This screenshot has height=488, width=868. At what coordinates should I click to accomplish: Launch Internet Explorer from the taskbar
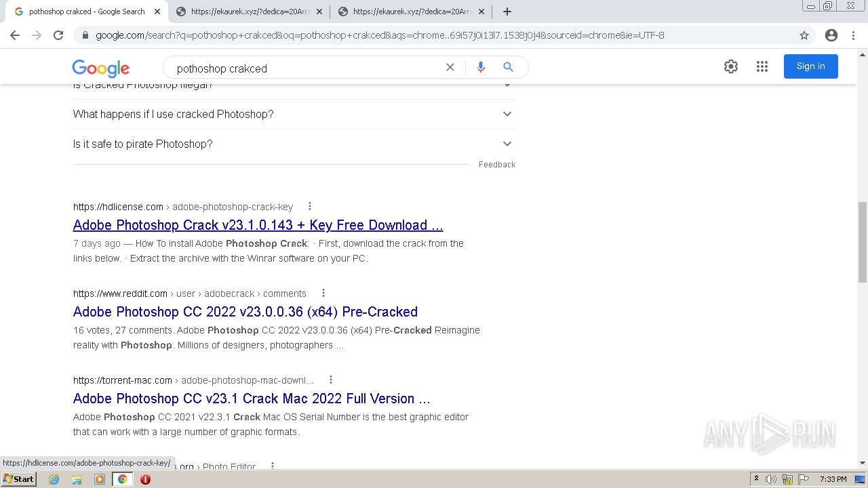(x=54, y=479)
